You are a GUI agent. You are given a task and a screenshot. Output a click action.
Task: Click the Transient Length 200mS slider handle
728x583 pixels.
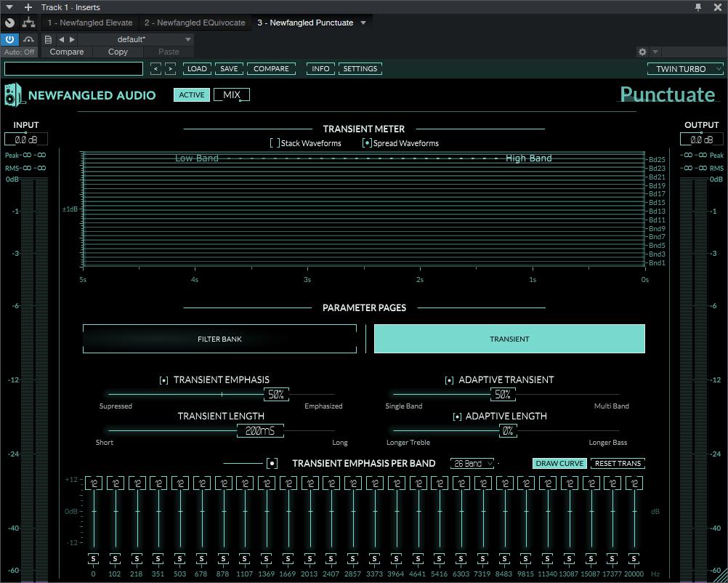point(260,430)
